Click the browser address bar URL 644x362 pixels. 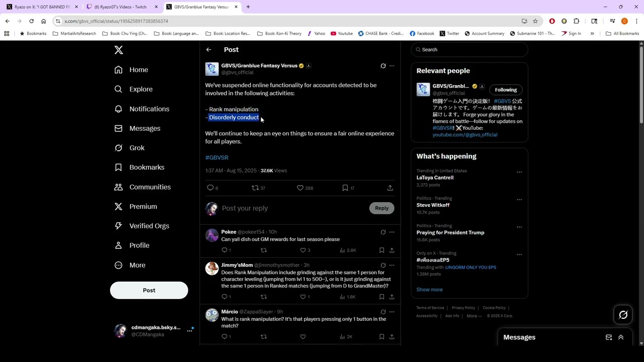pyautogui.click(x=116, y=21)
